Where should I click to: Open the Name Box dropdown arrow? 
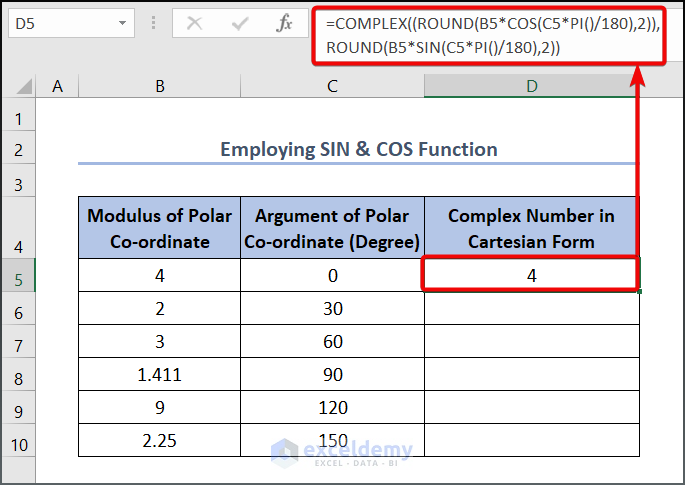(x=122, y=23)
